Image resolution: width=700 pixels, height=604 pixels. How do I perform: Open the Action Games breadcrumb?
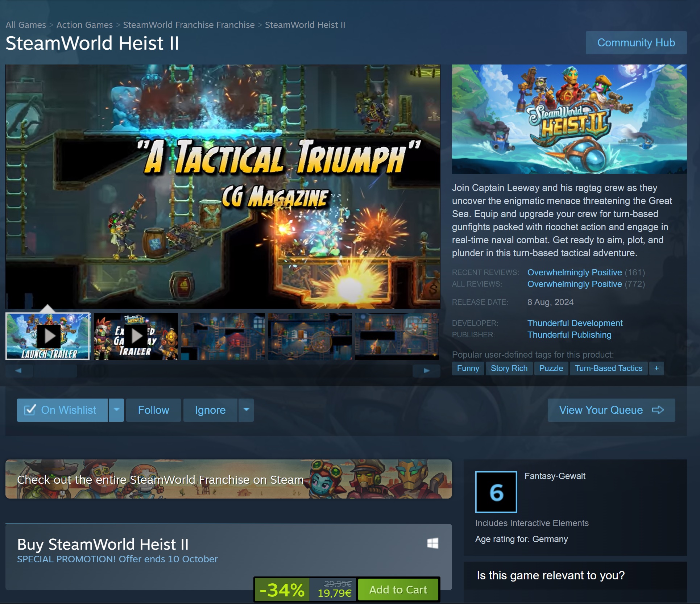coord(84,25)
